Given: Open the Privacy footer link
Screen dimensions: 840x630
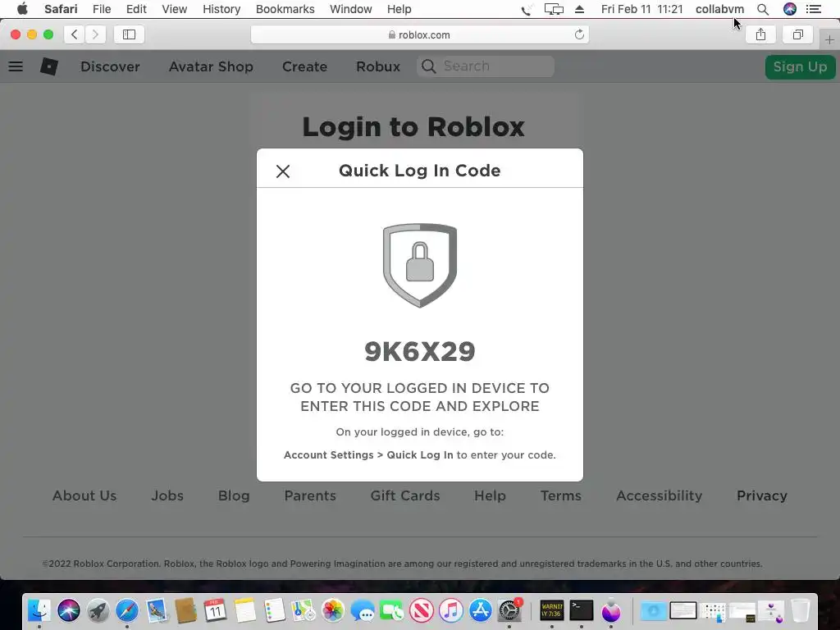Looking at the screenshot, I should pos(762,495).
